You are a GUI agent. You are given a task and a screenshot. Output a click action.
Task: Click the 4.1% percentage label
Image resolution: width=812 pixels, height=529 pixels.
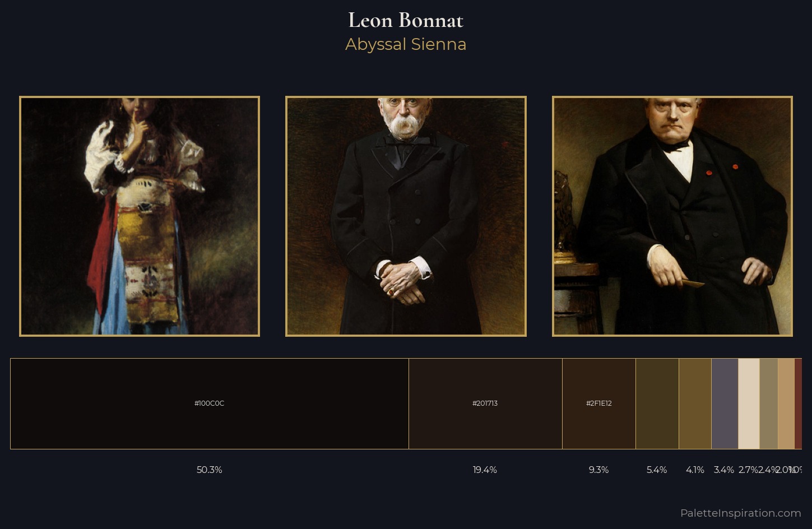(x=695, y=470)
